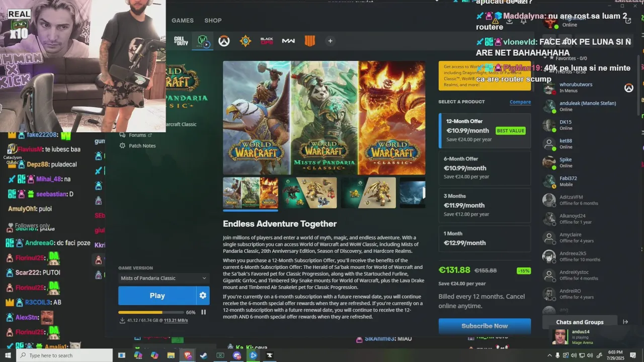Select the Black Ops game icon
This screenshot has width=644, height=362.
point(267,41)
